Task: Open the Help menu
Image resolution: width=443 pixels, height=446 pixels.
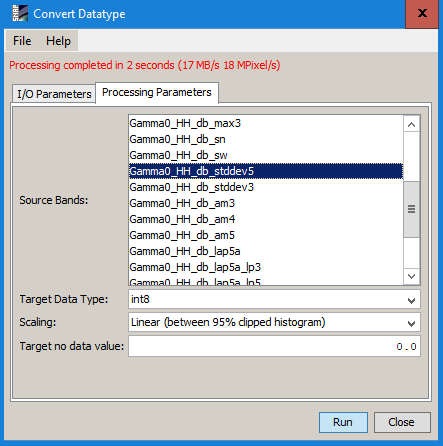Action: point(58,41)
